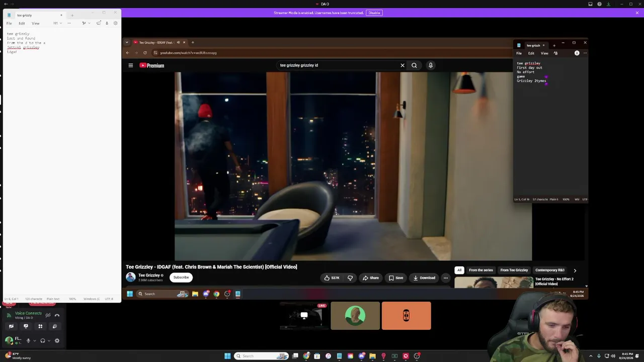
Task: Open browser tab search dropdown
Action: [127, 42]
